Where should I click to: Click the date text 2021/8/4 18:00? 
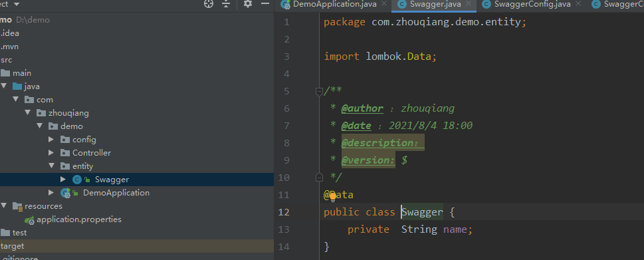click(431, 126)
